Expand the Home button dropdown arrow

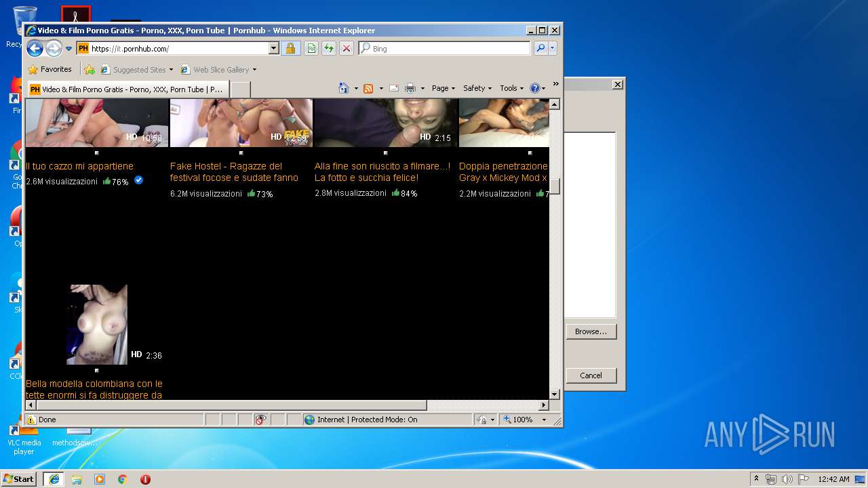[x=356, y=88]
